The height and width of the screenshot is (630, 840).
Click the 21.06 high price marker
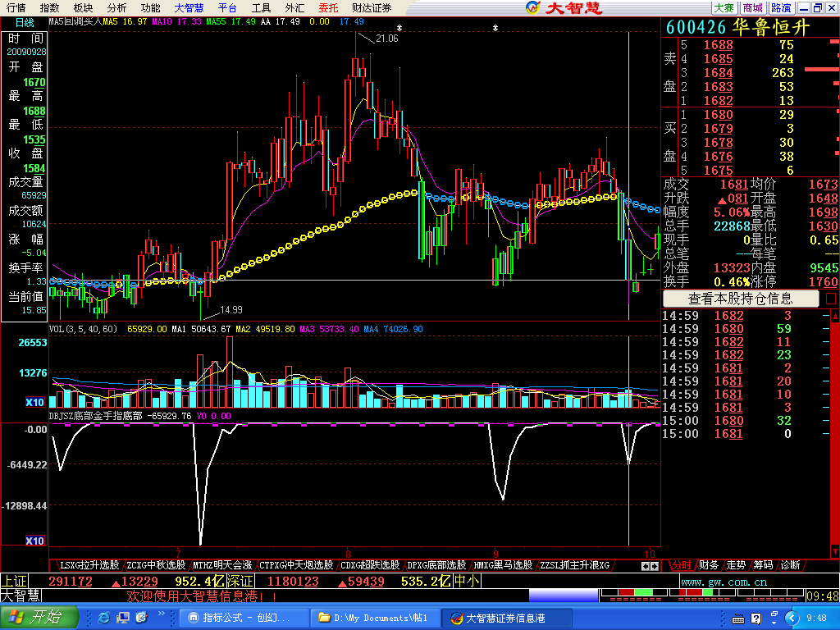(x=387, y=39)
